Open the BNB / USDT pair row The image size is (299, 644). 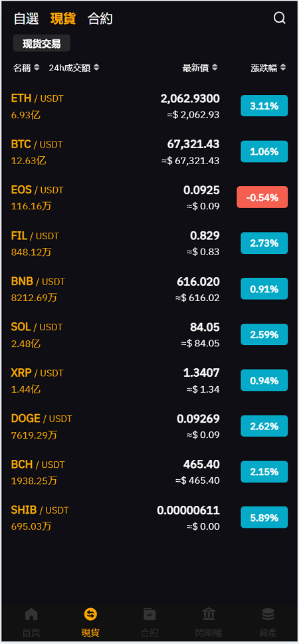point(149,289)
